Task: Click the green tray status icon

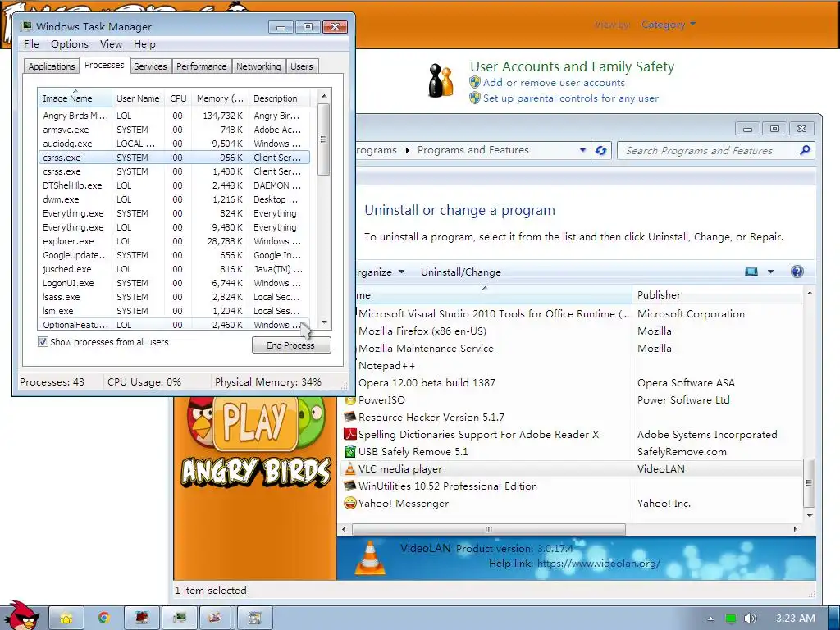Action: pyautogui.click(x=731, y=619)
